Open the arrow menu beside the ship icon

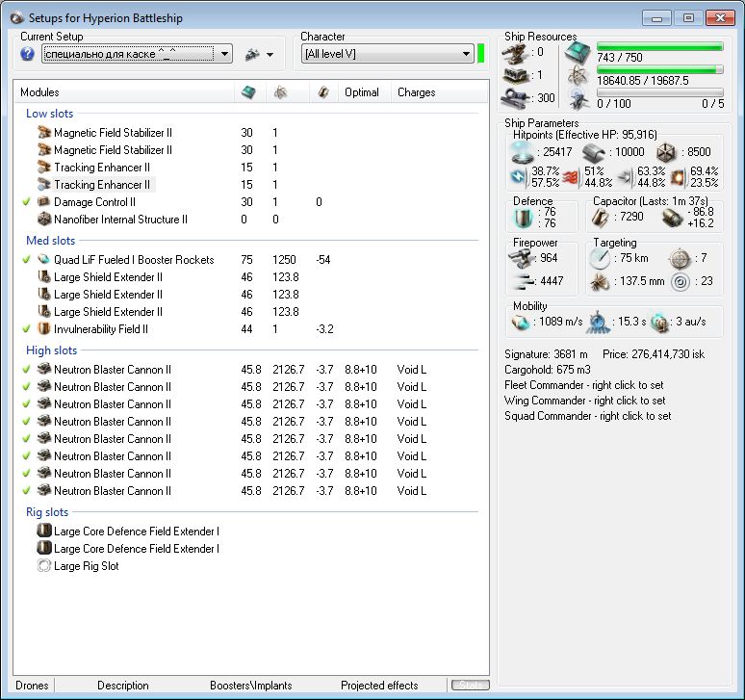(x=270, y=55)
